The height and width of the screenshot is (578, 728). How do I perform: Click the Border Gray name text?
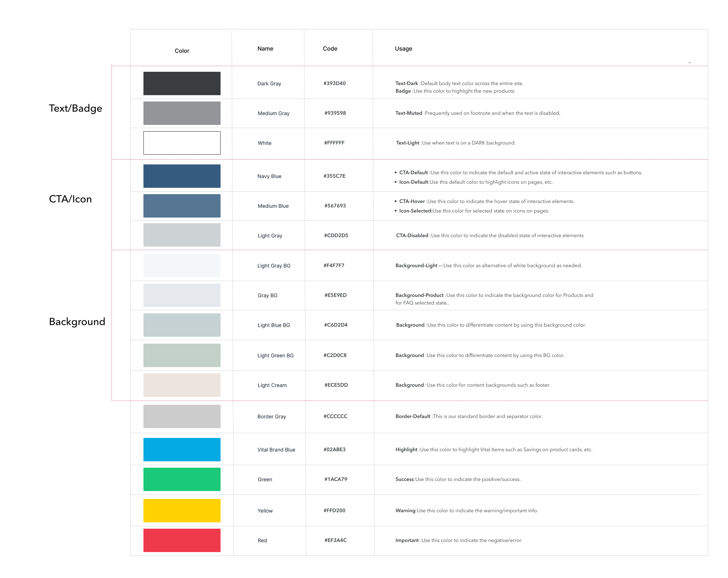(x=271, y=416)
